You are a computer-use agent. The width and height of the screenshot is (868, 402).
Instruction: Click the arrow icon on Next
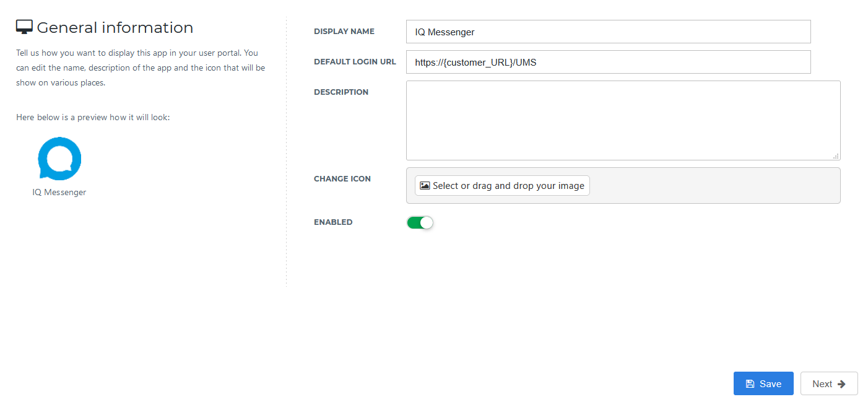(x=841, y=384)
